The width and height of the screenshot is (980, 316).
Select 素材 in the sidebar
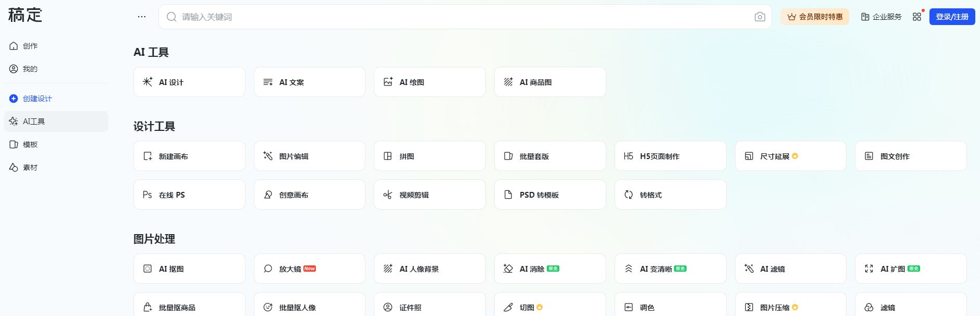point(30,167)
